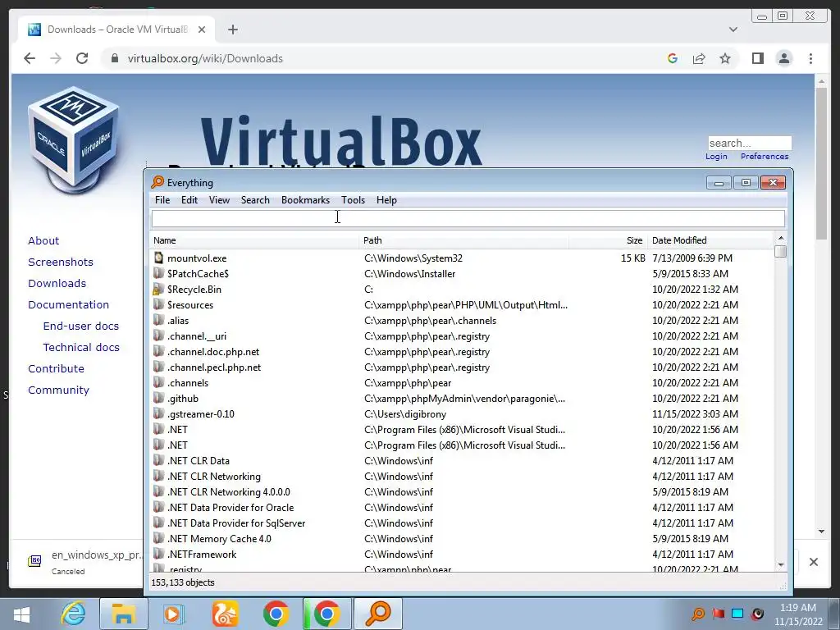Select the $PatchCache$ folder row
The image size is (840, 630).
(463, 274)
